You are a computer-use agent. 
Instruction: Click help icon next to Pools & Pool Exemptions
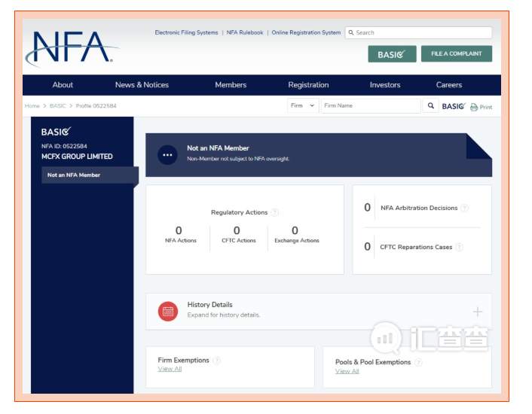point(418,362)
